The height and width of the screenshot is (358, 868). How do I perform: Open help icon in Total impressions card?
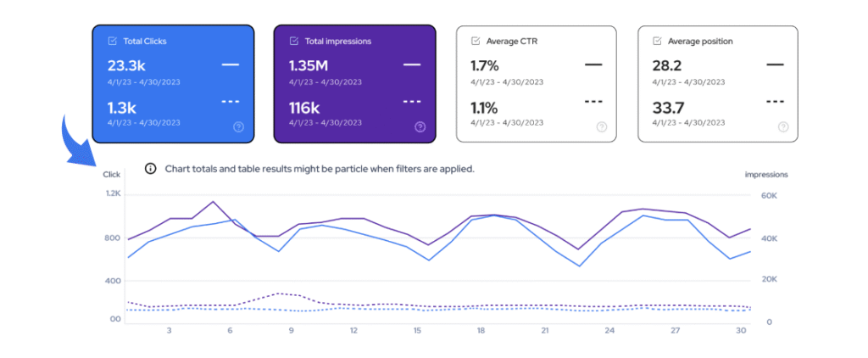(x=420, y=127)
